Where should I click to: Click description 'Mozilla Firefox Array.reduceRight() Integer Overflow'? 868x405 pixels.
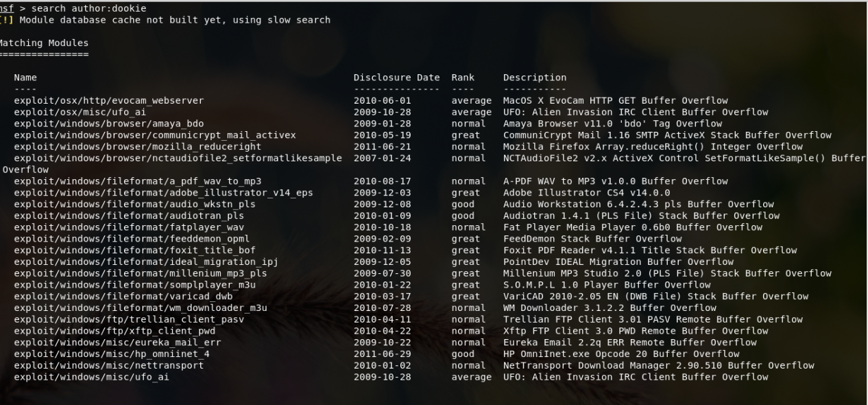click(x=653, y=147)
